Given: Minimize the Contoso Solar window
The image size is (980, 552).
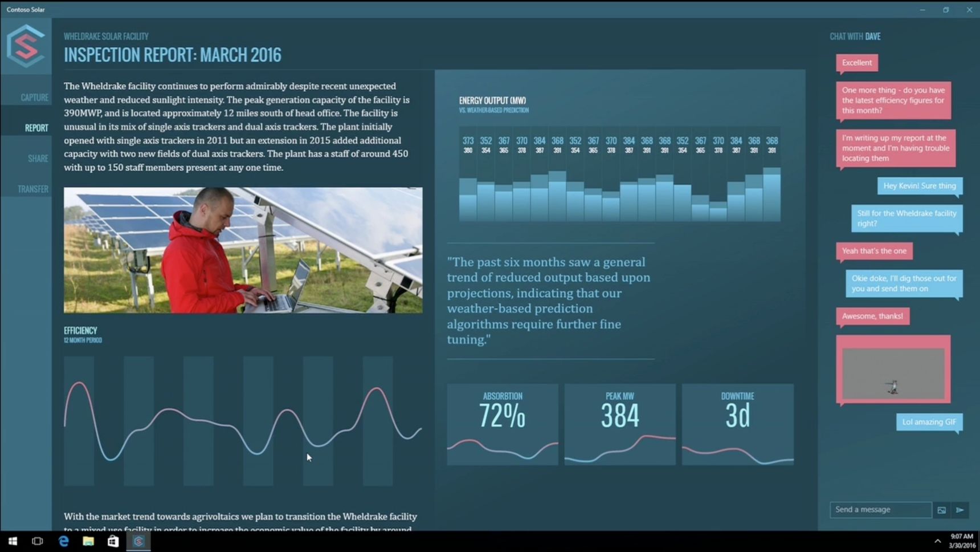Looking at the screenshot, I should [922, 10].
